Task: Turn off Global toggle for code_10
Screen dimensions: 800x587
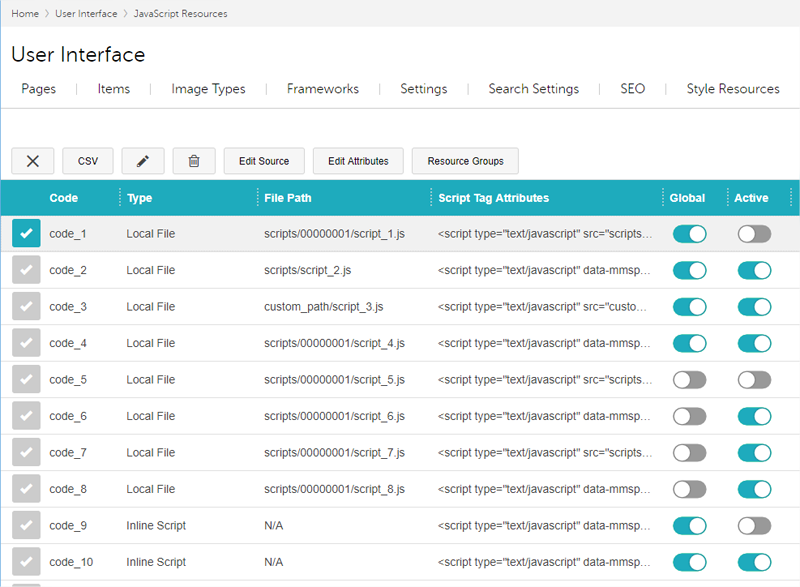Action: tap(689, 562)
